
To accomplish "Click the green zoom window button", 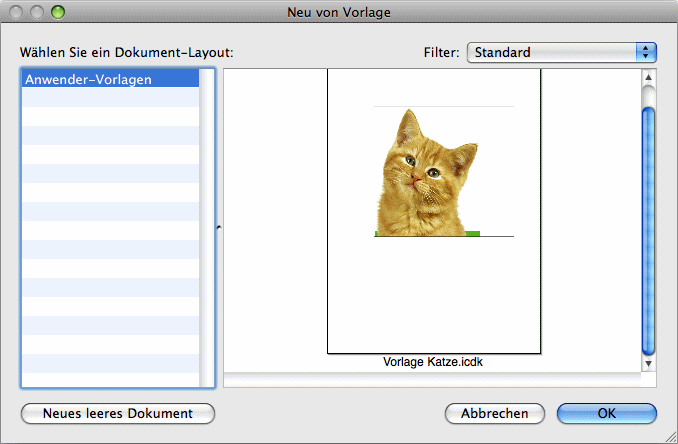I will tap(57, 13).
